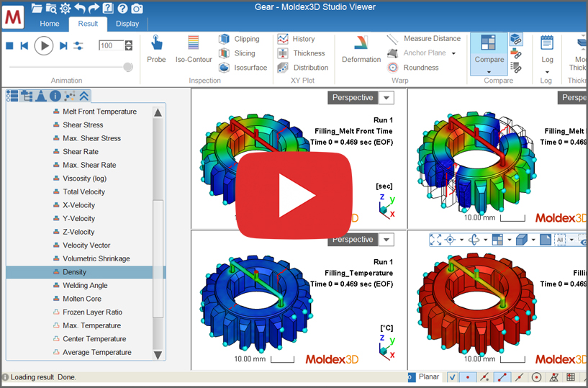588x388 pixels.
Task: Open the help manual book icon
Action: (x=108, y=8)
